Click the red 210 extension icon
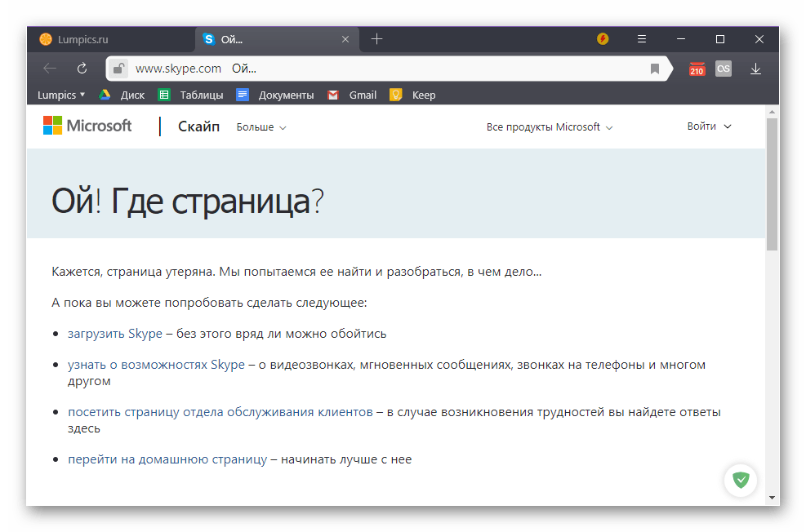 point(696,69)
